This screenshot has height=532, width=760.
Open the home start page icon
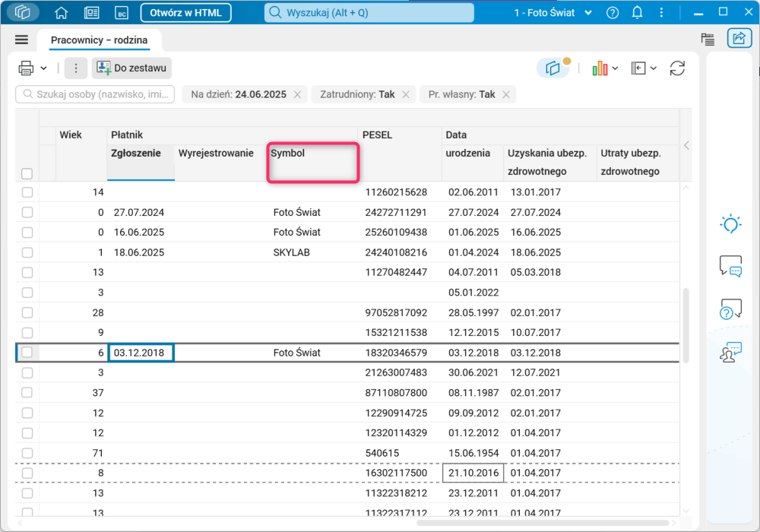[x=62, y=13]
